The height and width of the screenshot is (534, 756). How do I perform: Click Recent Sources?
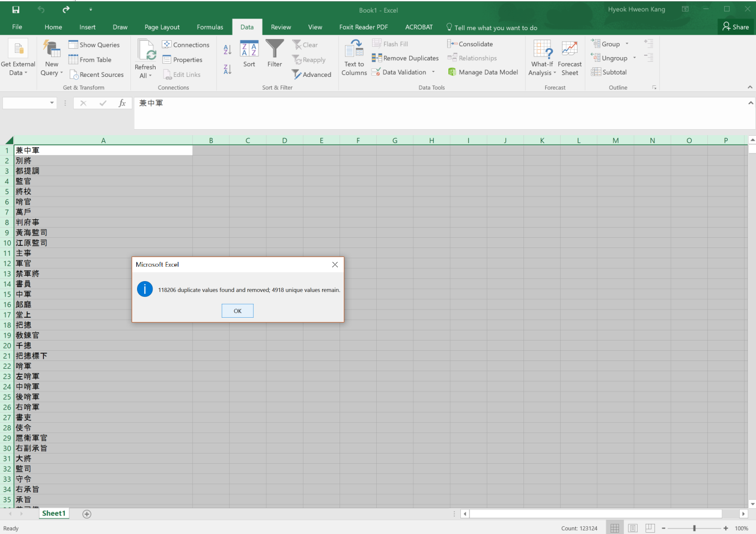[x=96, y=74]
